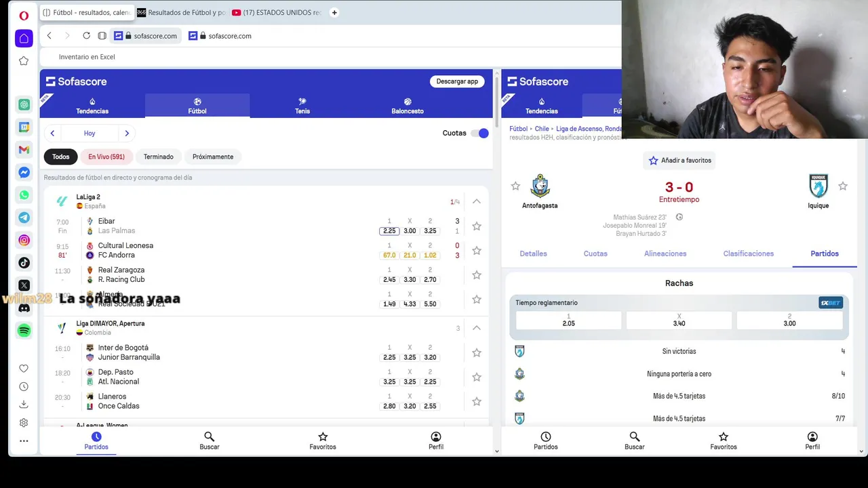Image resolution: width=868 pixels, height=488 pixels.
Task: Reload the page with refresh icon
Action: (86, 36)
